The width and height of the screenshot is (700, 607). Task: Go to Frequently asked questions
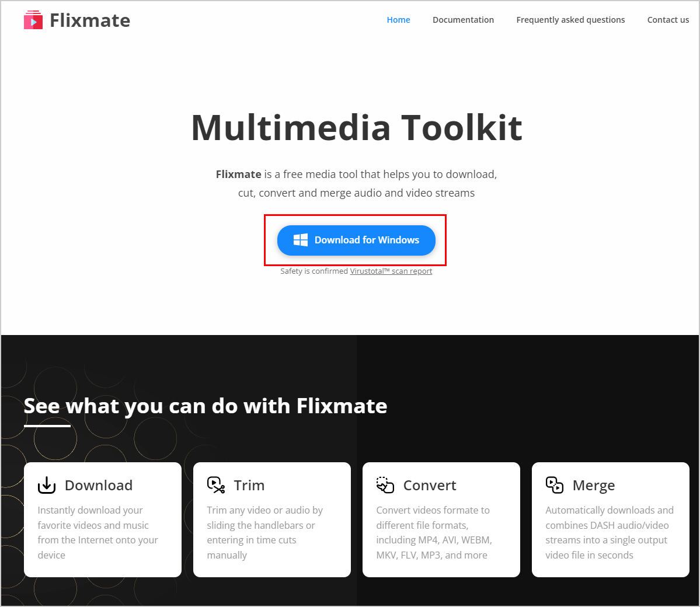click(x=570, y=20)
